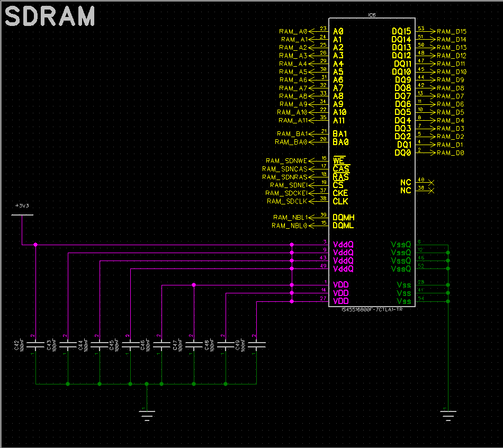Click the CKE pin name inside IC6
503x448 pixels.
[x=340, y=193]
